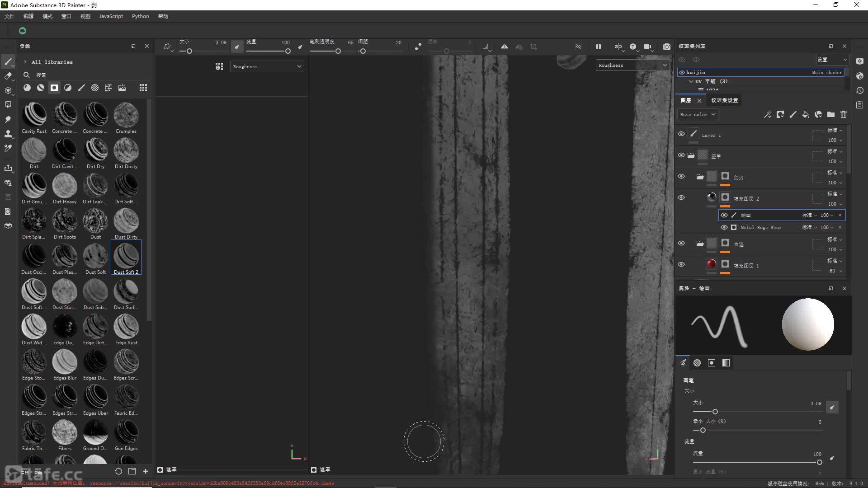The height and width of the screenshot is (488, 868).
Task: Collapse the UV 平铺 (3) group
Action: coord(691,81)
